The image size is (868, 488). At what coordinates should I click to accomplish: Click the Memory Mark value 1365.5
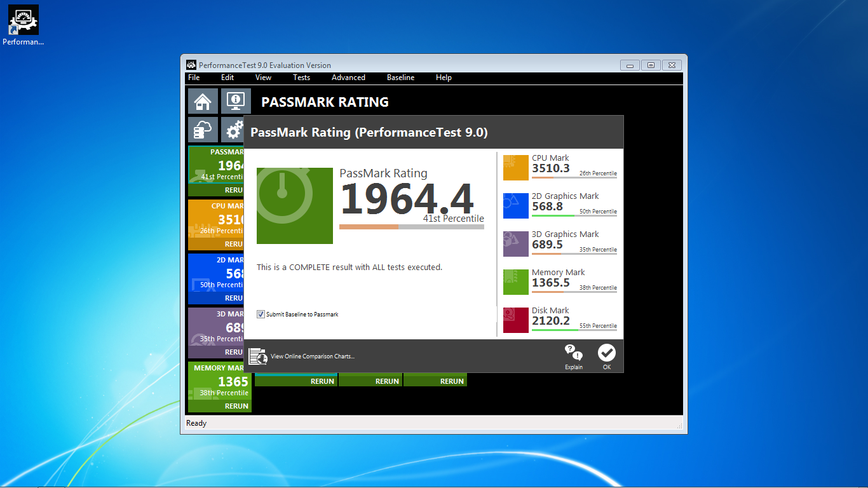click(x=551, y=283)
